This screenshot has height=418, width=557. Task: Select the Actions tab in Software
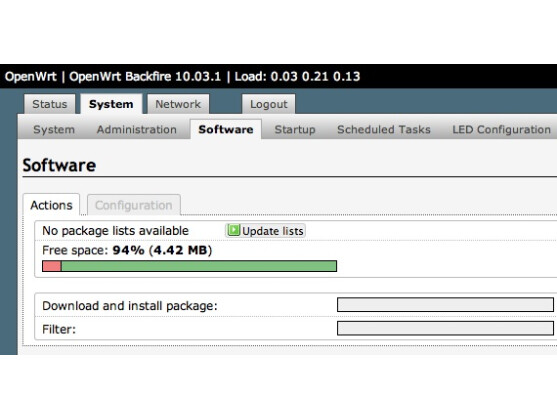(x=52, y=205)
